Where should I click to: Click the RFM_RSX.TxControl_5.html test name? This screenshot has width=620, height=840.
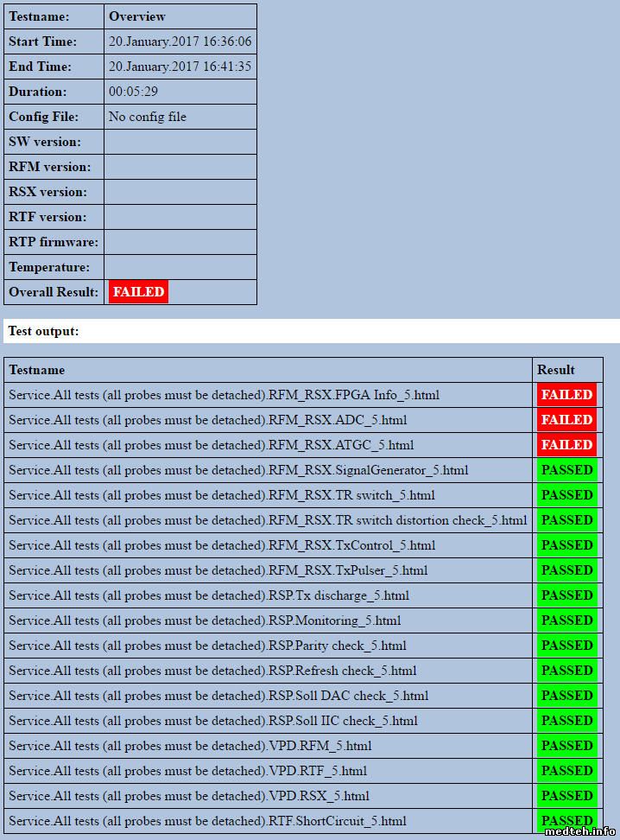coord(222,545)
